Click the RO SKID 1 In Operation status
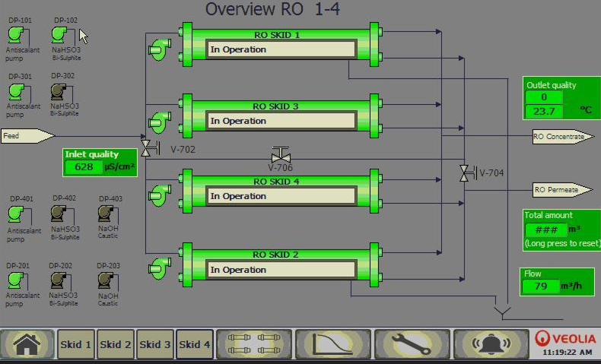 click(281, 49)
